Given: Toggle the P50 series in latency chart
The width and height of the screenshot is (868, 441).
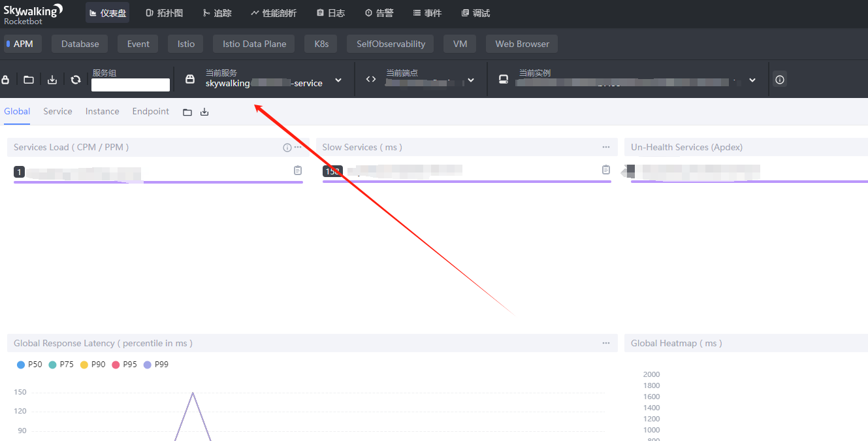Looking at the screenshot, I should (x=29, y=364).
